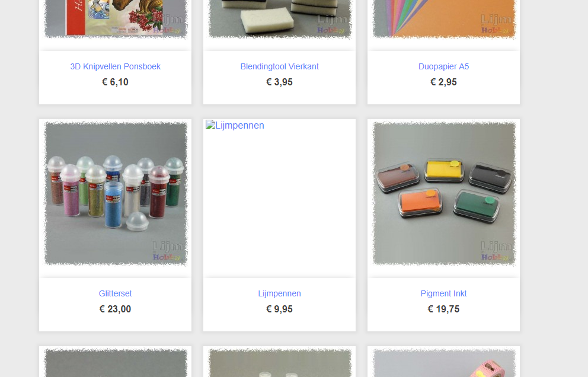Click the € 9,95 Lijmpennen price
Screen dimensions: 588x377
coord(279,309)
